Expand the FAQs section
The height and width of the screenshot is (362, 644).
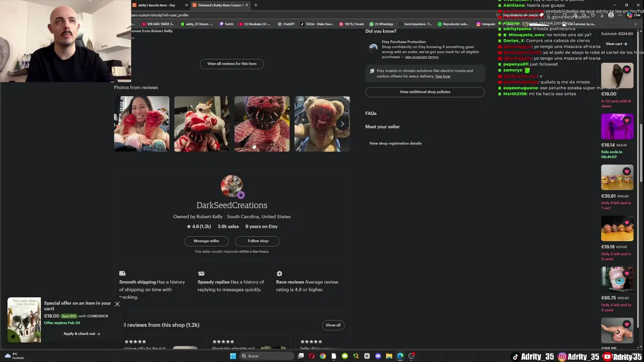(371, 113)
